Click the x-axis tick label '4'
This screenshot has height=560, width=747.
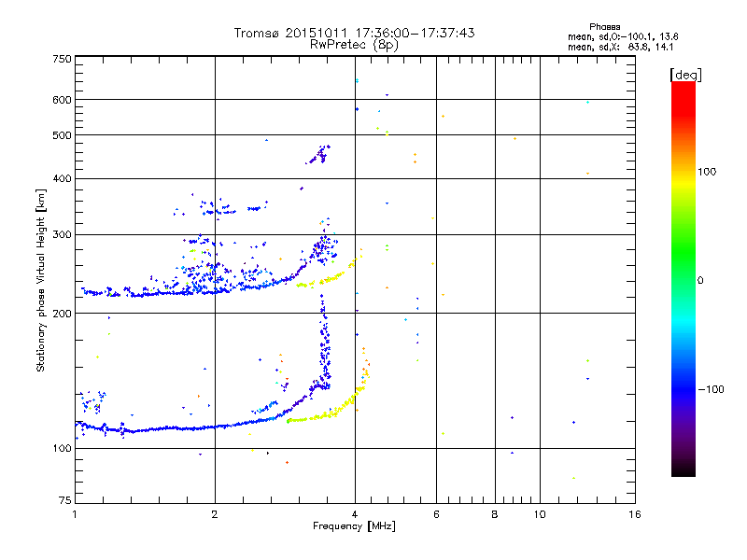coord(355,514)
